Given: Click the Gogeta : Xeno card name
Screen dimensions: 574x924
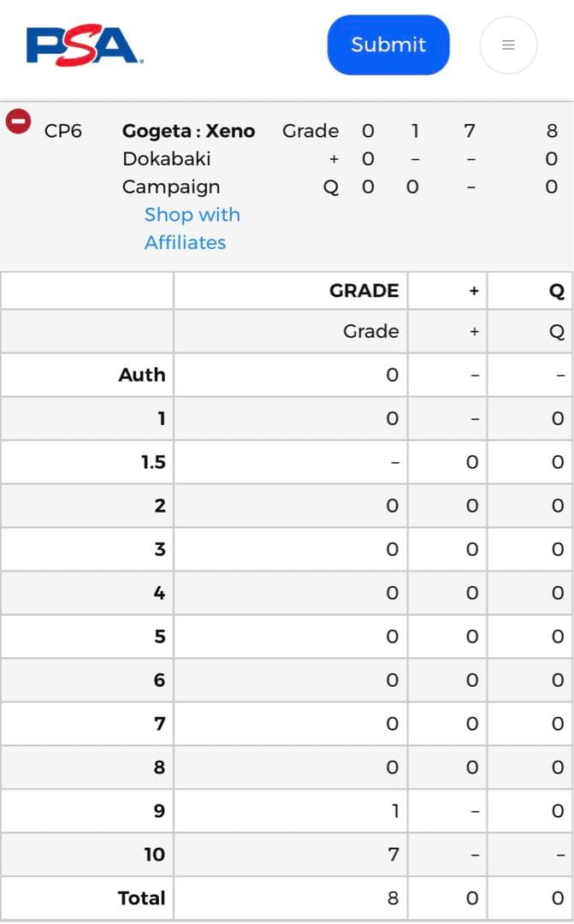Looking at the screenshot, I should (188, 131).
